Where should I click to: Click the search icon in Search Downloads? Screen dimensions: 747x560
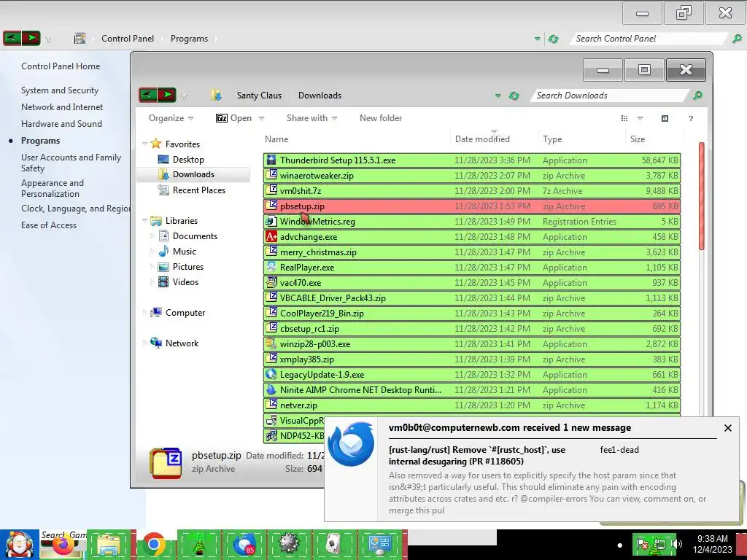(x=697, y=96)
